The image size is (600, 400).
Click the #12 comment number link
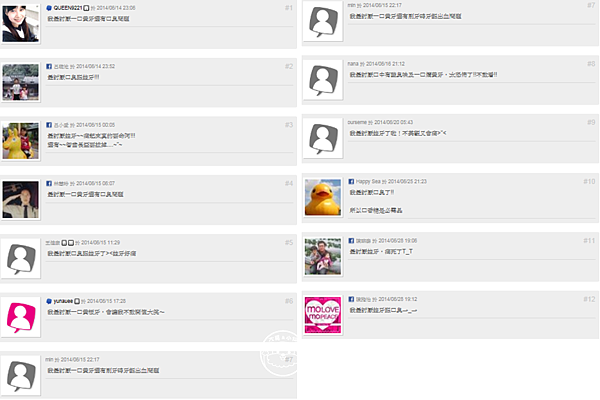(x=589, y=299)
